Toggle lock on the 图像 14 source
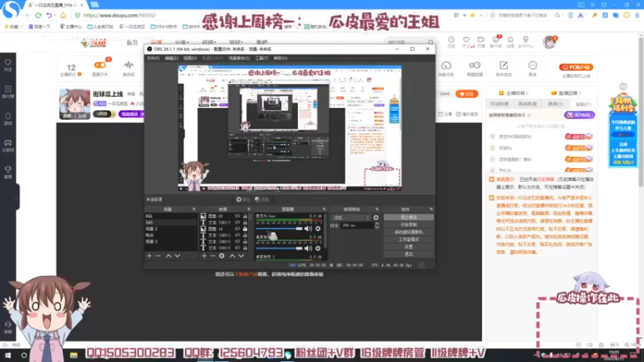This screenshot has height=362, width=644. click(x=246, y=228)
